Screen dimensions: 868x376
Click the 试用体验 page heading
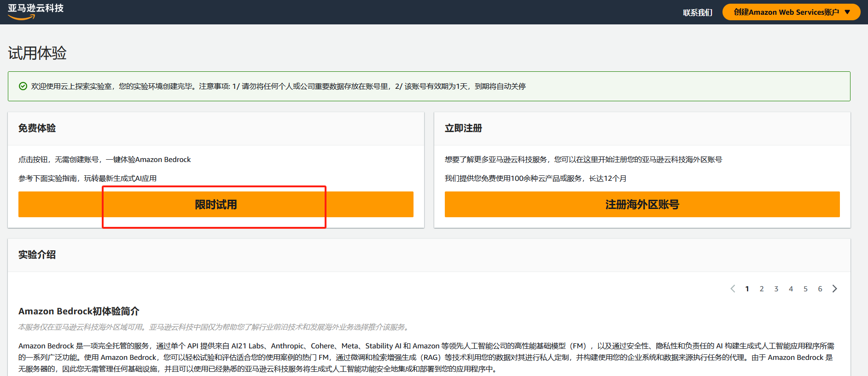(x=37, y=53)
